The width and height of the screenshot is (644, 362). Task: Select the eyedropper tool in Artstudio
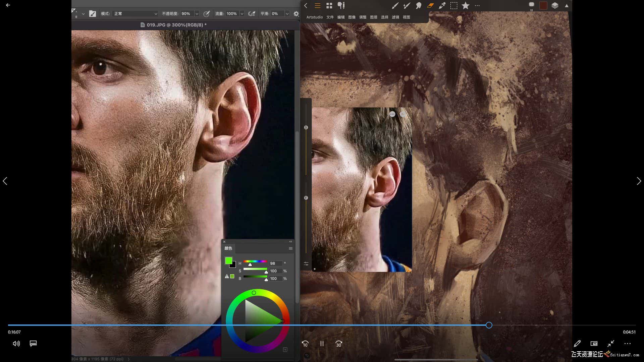click(442, 6)
